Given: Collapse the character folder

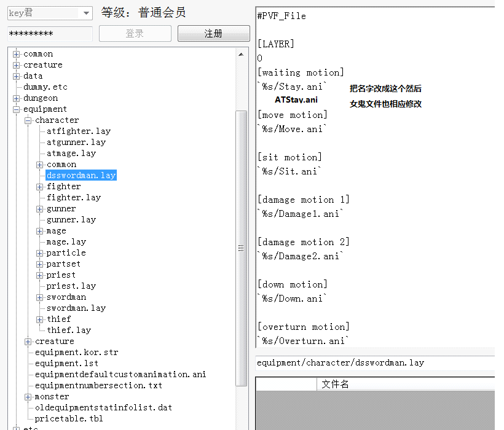Looking at the screenshot, I should [28, 120].
